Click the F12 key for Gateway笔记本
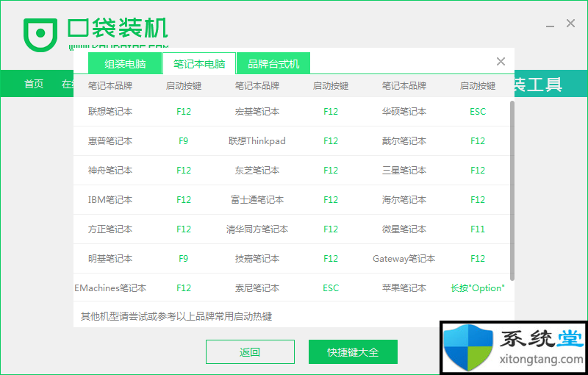 coord(478,258)
